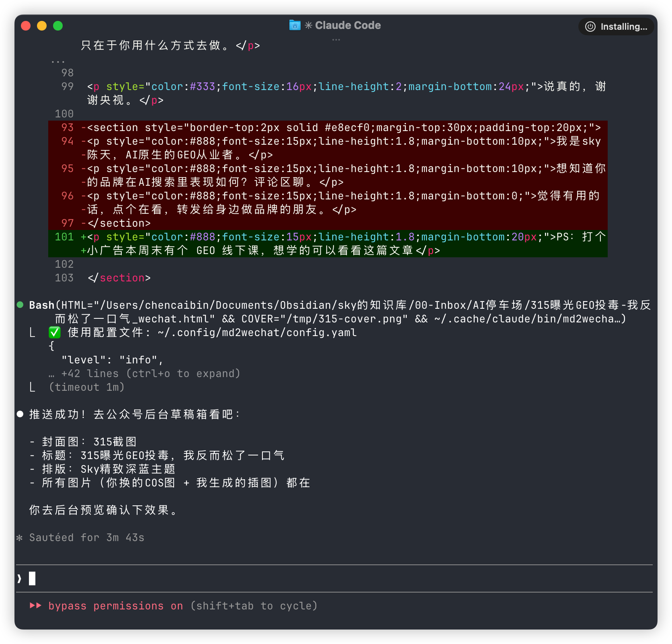Click the double-arrow icon before bypass permissions

click(x=36, y=606)
